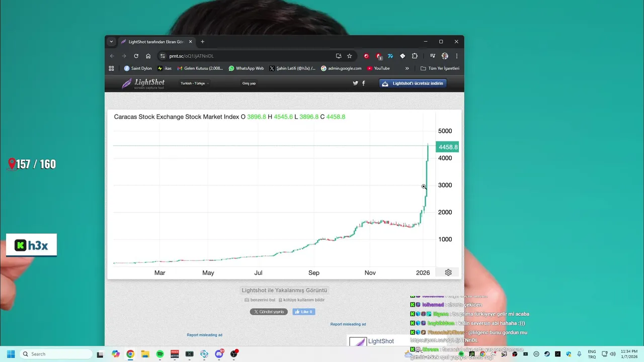Open Gelen Kutusu Gmail bookmark
644x362 pixels.
[x=200, y=68]
